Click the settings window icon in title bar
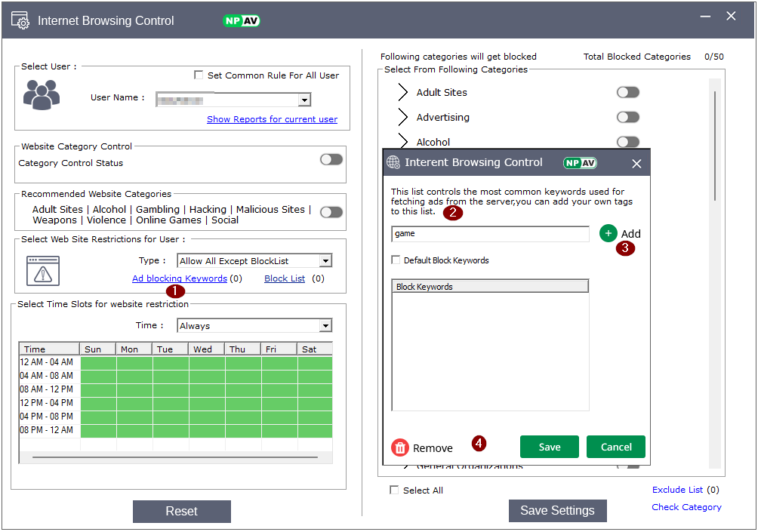The width and height of the screenshot is (761, 532). 20,20
